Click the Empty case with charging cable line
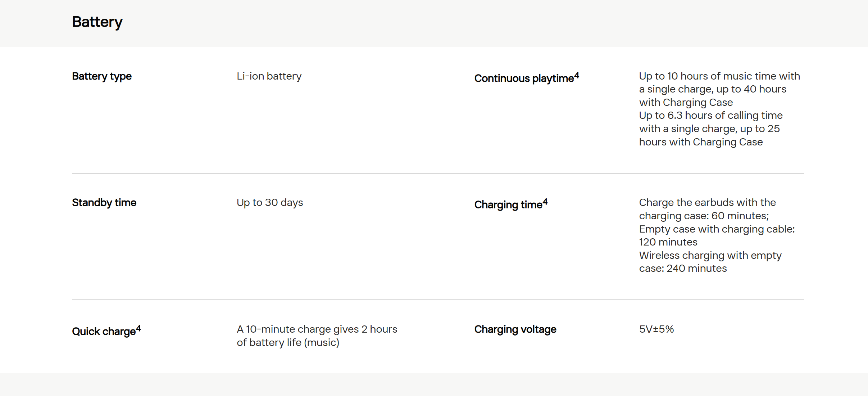The image size is (868, 396). pos(717,229)
